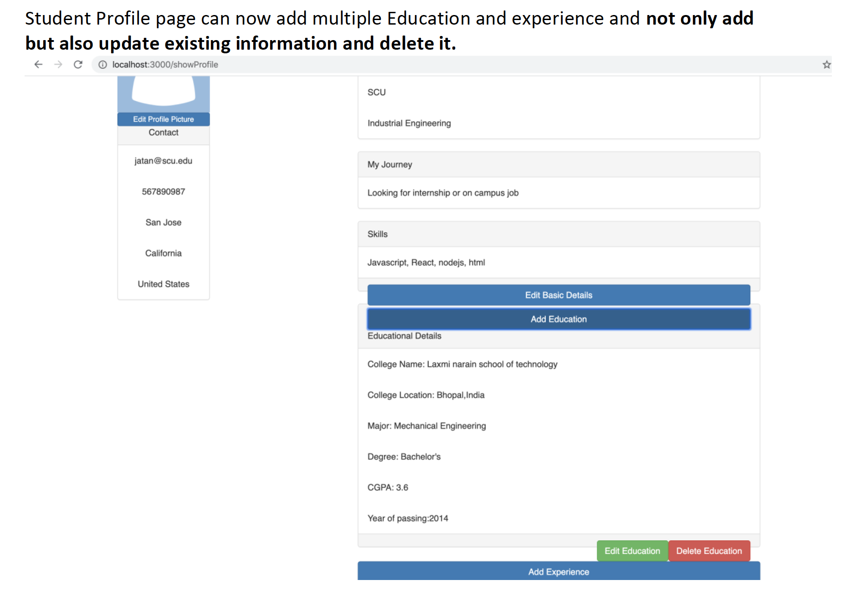
Task: Edit the Laxmi narain education entry
Action: coord(632,551)
